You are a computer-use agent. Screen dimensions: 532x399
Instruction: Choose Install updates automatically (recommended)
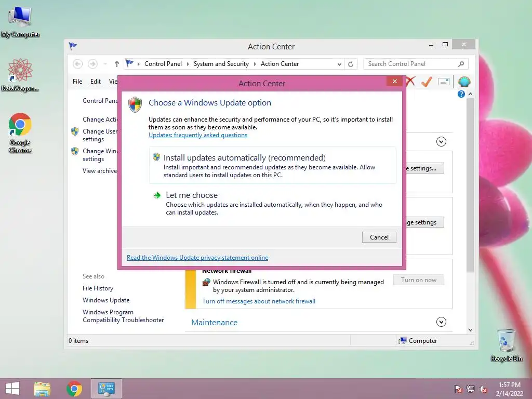(272, 166)
